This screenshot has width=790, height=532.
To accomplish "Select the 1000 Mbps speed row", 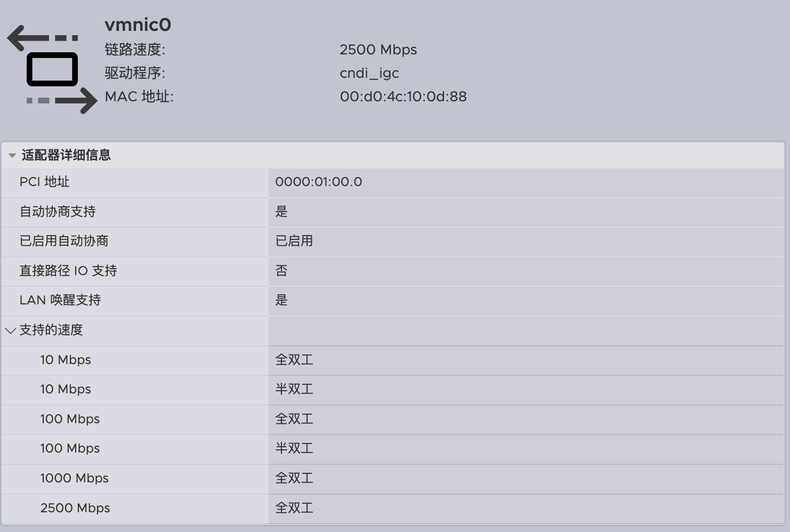I will pyautogui.click(x=74, y=478).
